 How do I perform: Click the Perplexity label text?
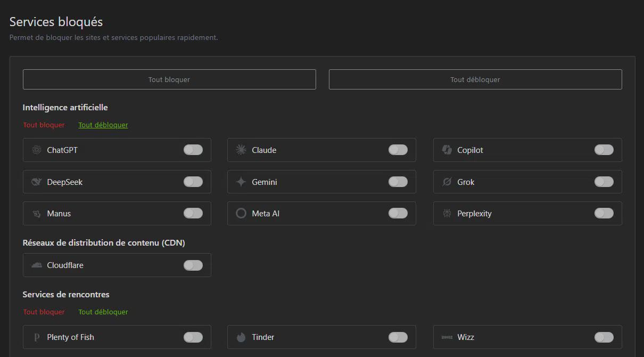point(474,214)
